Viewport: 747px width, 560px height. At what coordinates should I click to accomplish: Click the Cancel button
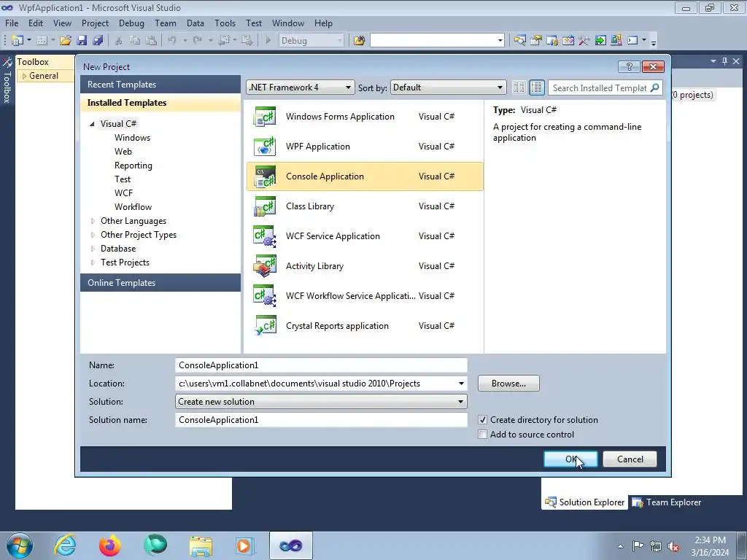pyautogui.click(x=630, y=459)
